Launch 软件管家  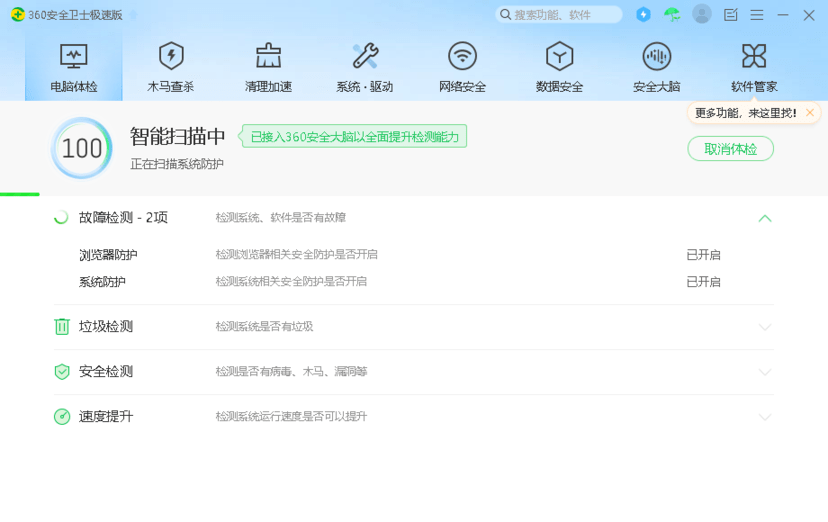(x=754, y=67)
